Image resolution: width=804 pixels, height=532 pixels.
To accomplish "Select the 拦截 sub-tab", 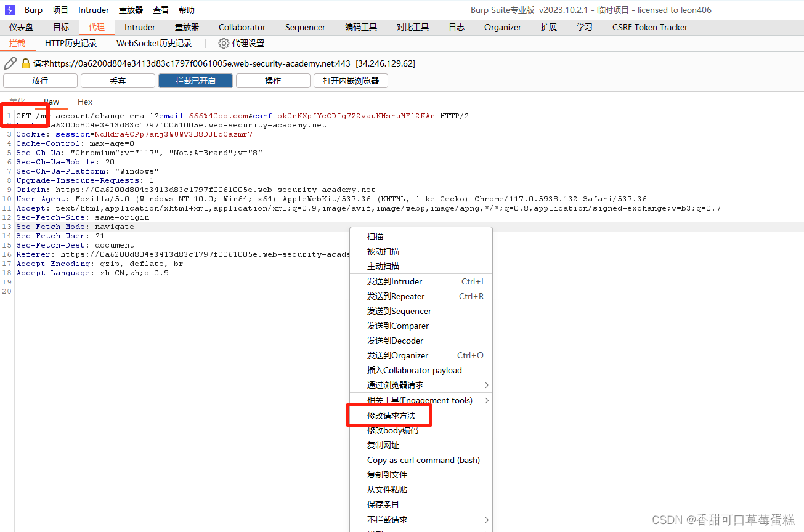I will pos(17,43).
